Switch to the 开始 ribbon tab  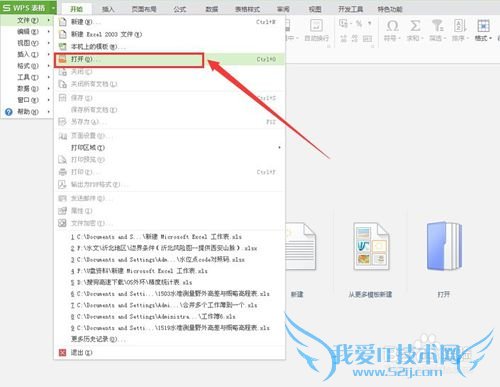[76, 9]
